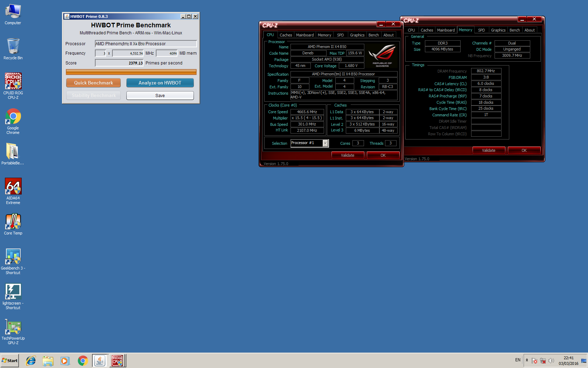Click the Frequency MHz field 4,532.54
Image resolution: width=588 pixels, height=368 pixels.
coord(128,53)
